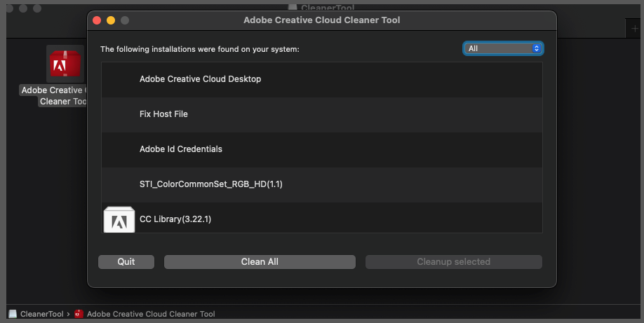Click the CC Library Adobe icon
This screenshot has width=644, height=323.
(x=119, y=219)
